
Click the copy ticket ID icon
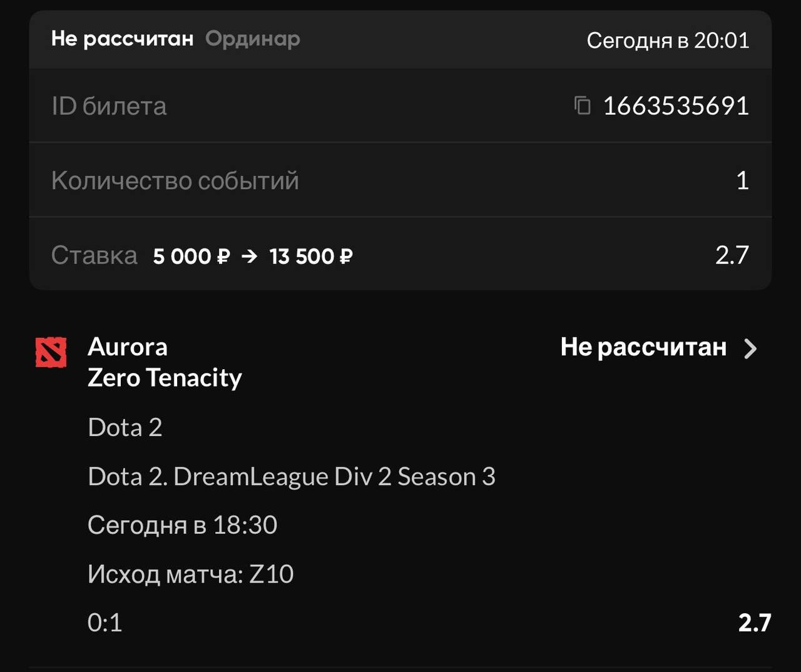[583, 106]
